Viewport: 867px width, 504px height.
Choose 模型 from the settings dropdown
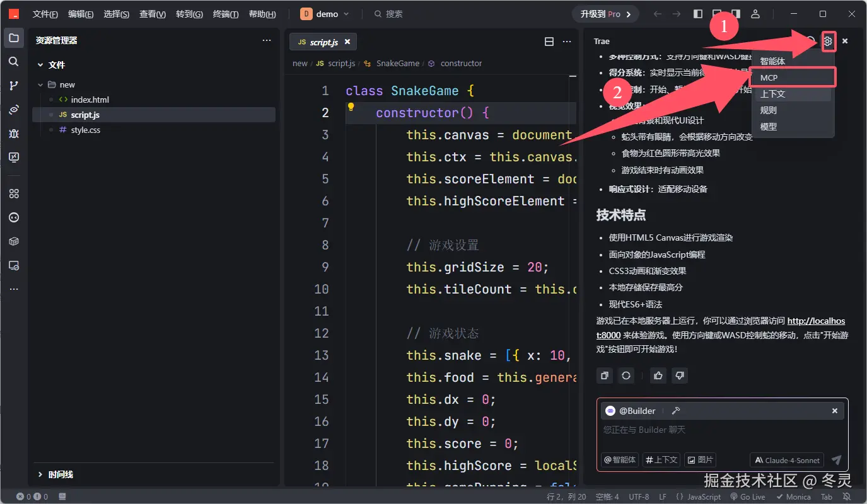(793, 127)
